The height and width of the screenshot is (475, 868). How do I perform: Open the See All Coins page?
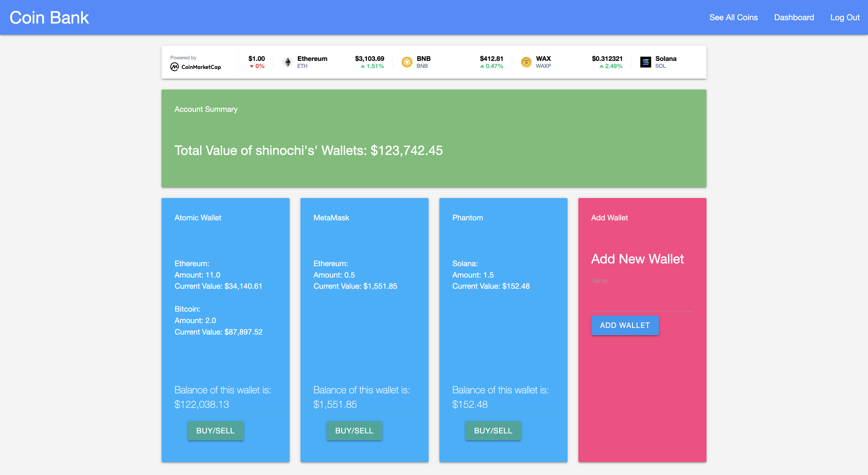733,17
